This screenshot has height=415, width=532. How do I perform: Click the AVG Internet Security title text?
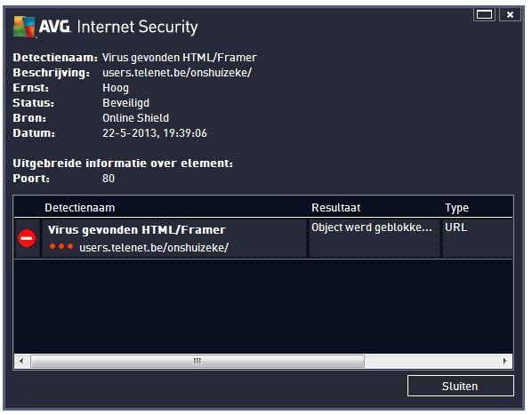(118, 27)
